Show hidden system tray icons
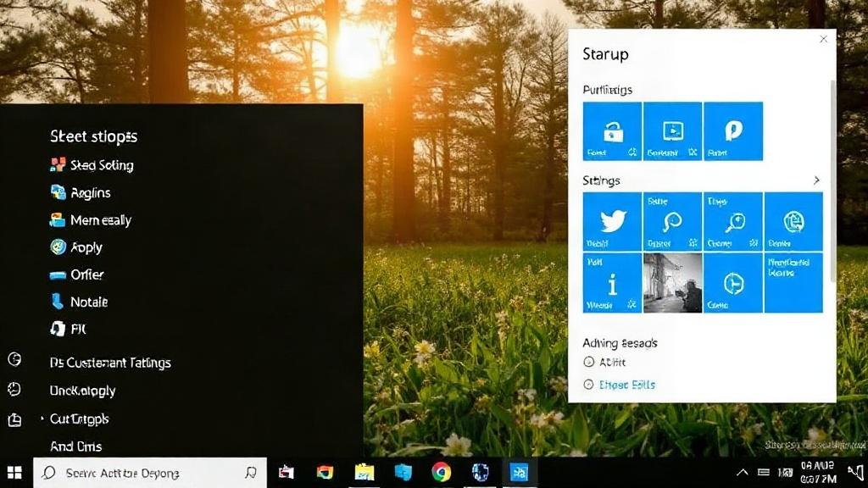 tap(743, 473)
